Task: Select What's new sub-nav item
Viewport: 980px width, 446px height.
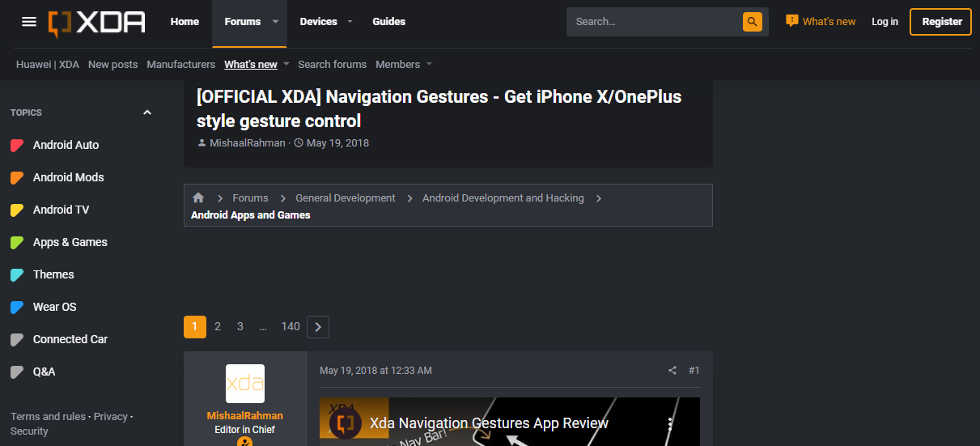Action: point(251,64)
